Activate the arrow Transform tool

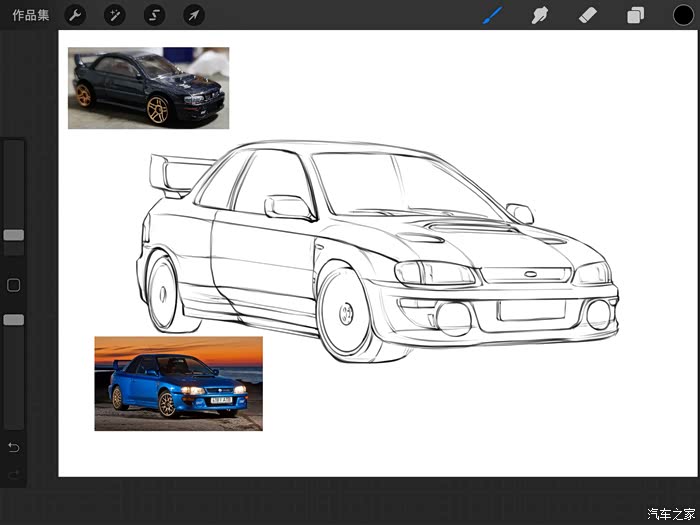click(194, 16)
